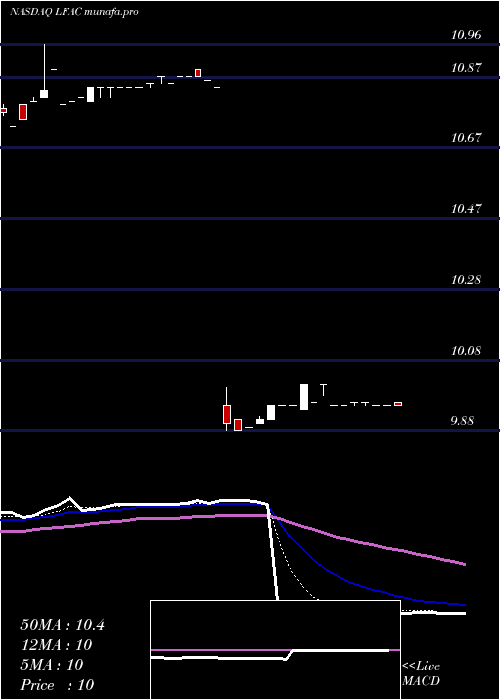Click the 10.96 price axis label
The height and width of the screenshot is (700, 500).
point(466,35)
